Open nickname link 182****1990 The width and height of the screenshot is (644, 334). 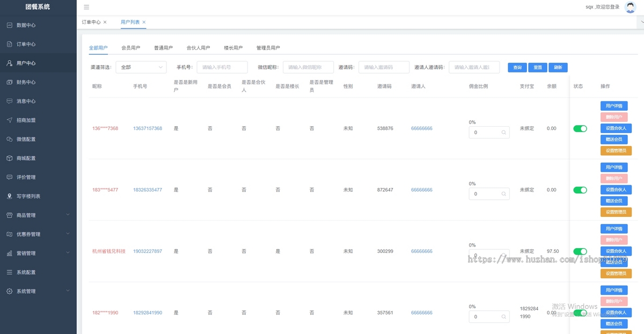pyautogui.click(x=105, y=313)
